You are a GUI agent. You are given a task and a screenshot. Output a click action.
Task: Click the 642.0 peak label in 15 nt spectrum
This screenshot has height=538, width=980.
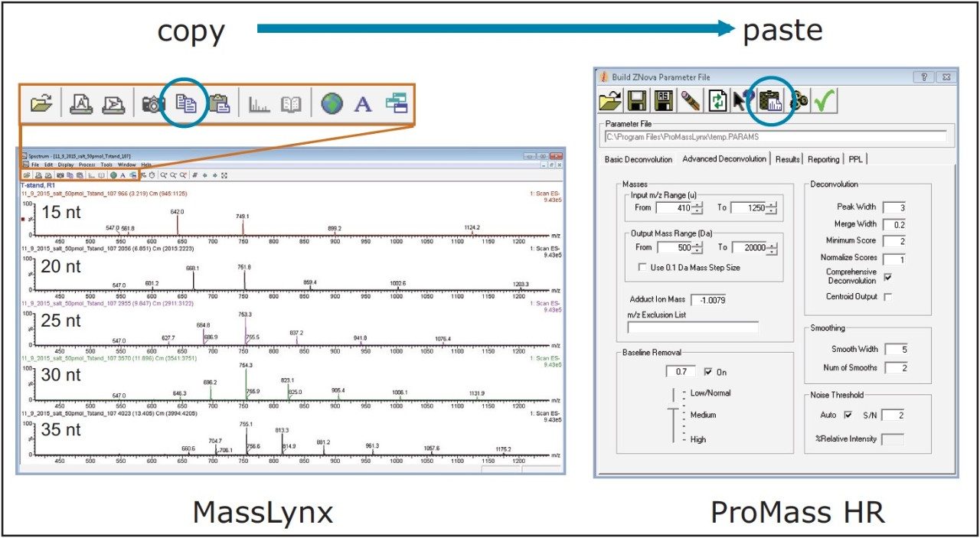coord(178,213)
